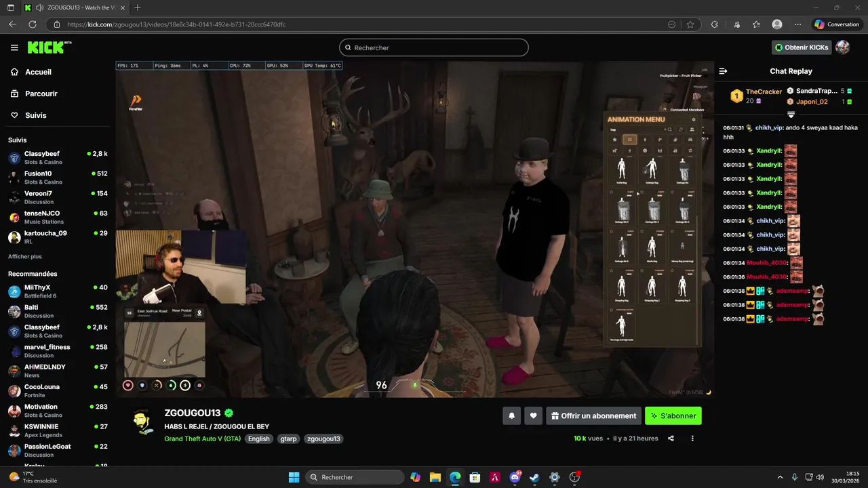Expand the chat leaderboard with the down arrow
Image resolution: width=868 pixels, height=488 pixels.
coord(791,115)
